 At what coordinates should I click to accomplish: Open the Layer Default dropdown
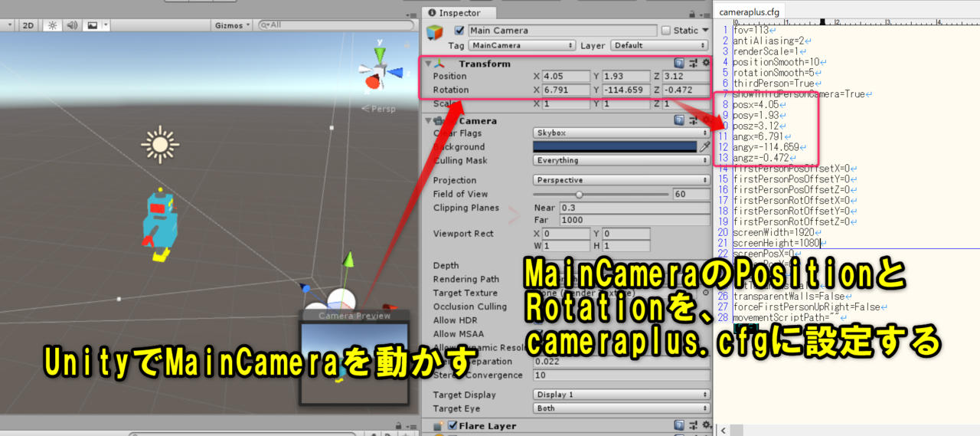(x=660, y=45)
